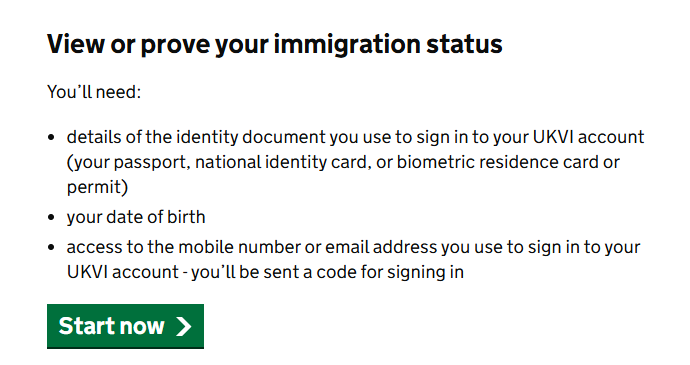
Task: Click the 'You'll need:' paragraph text
Action: pyautogui.click(x=94, y=92)
